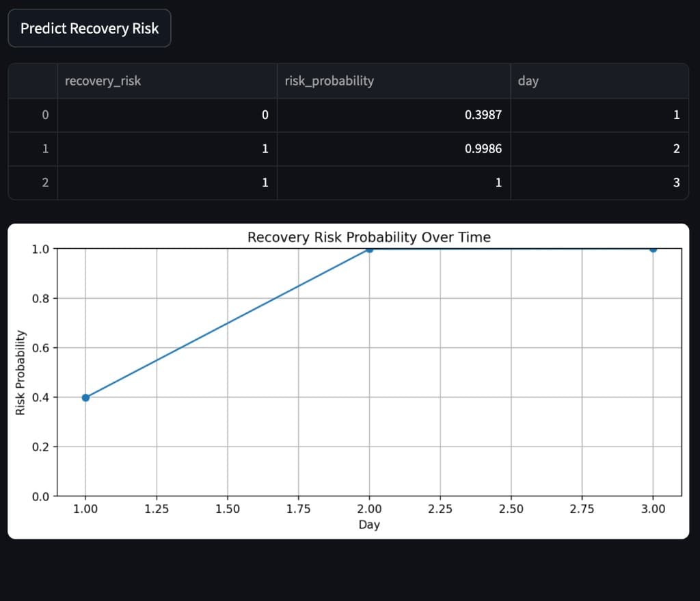700x601 pixels.
Task: Click the chart title Recovery Risk Probability Over Time
Action: [368, 237]
